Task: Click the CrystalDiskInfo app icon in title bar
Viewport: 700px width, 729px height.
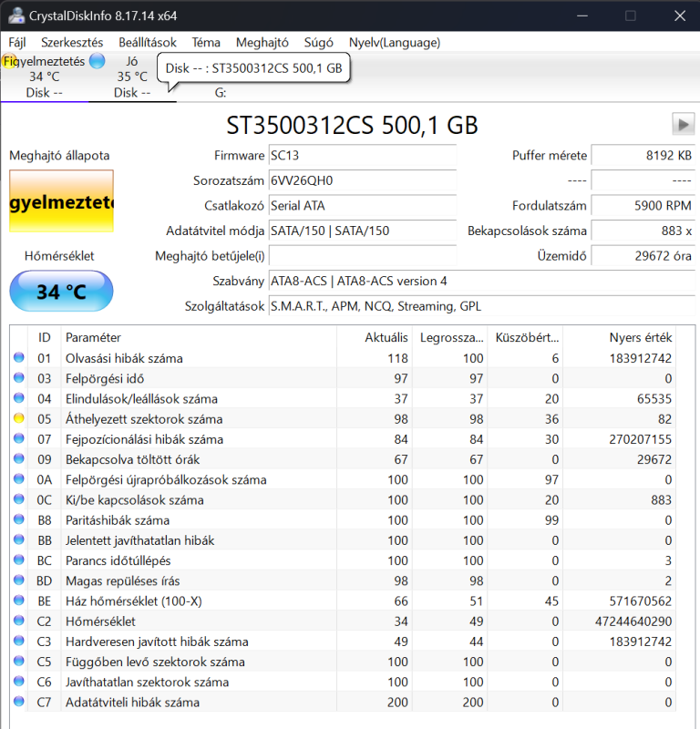Action: (16, 15)
